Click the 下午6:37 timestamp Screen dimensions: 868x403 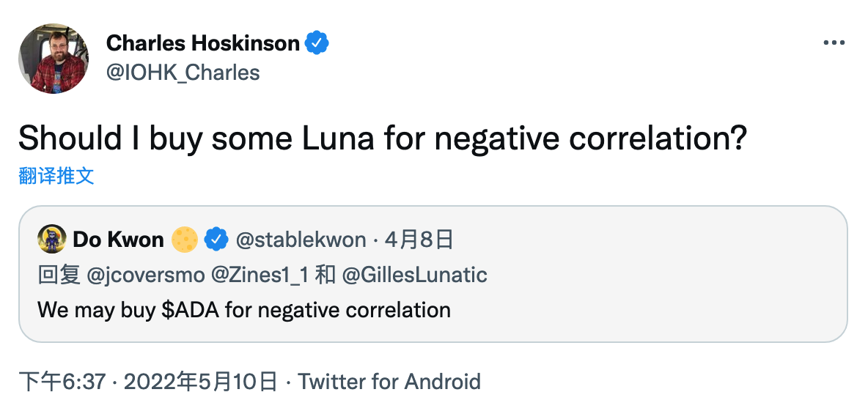tap(62, 382)
